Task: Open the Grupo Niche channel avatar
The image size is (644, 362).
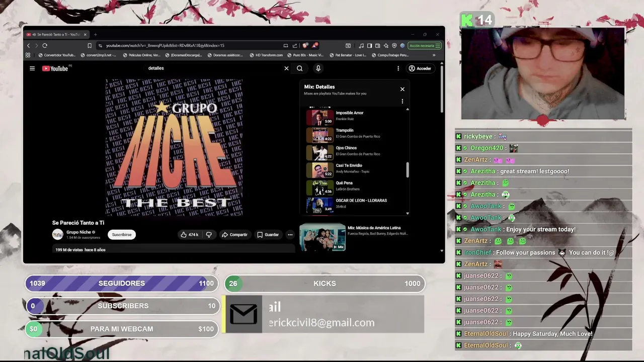Action: [58, 234]
